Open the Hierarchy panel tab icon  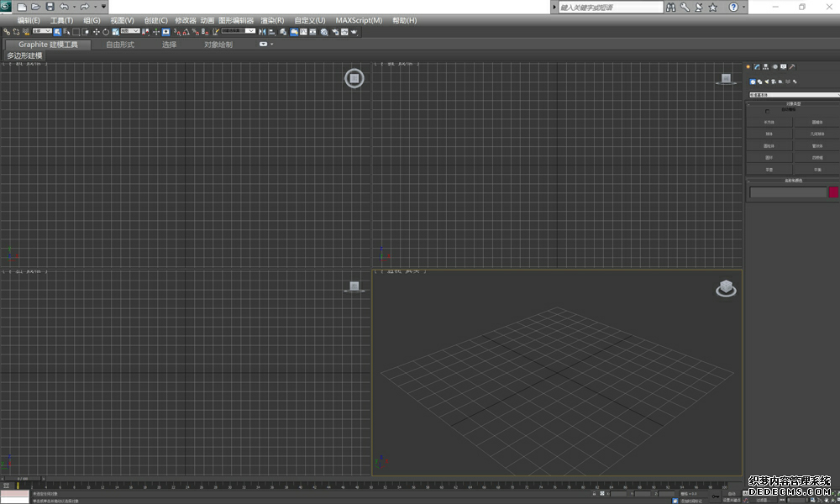pos(765,66)
